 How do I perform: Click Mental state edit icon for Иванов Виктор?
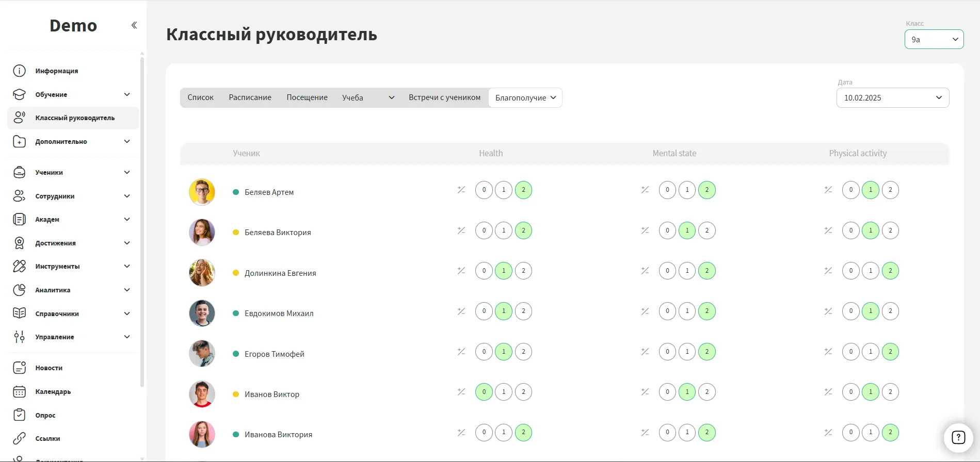coord(645,392)
